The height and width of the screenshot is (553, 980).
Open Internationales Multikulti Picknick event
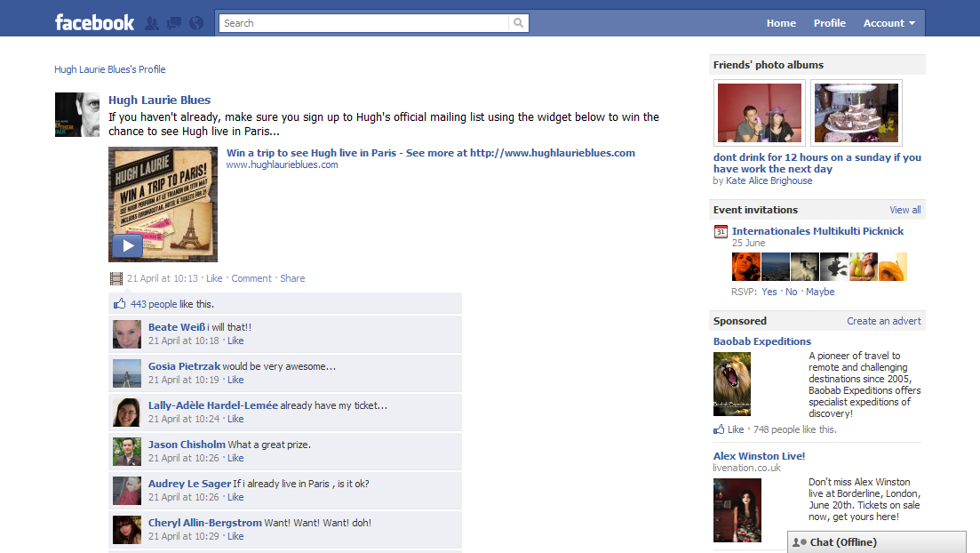(x=818, y=231)
